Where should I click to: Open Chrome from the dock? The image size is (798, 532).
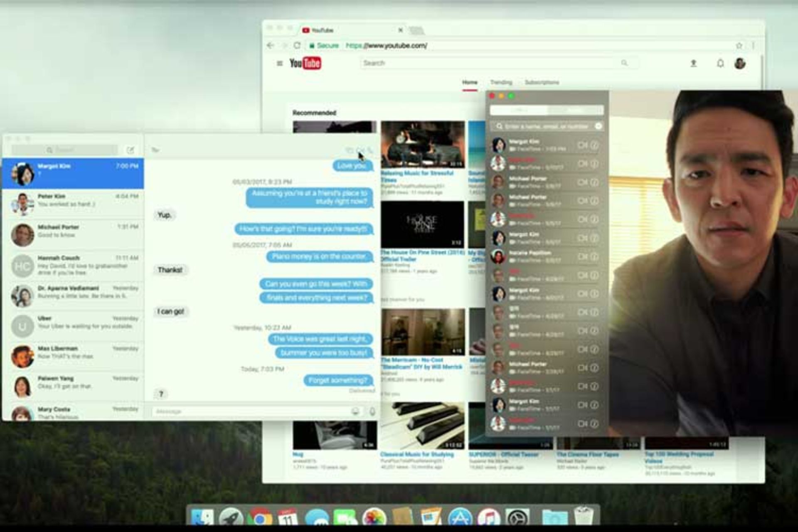tap(260, 519)
